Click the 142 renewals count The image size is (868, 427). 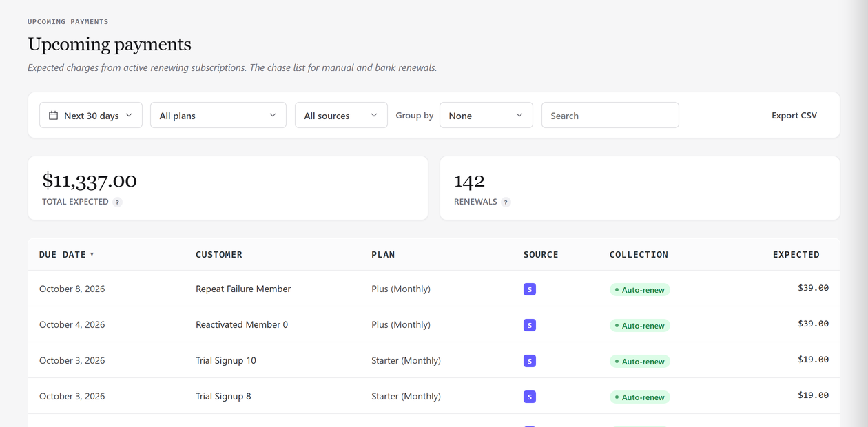click(469, 180)
